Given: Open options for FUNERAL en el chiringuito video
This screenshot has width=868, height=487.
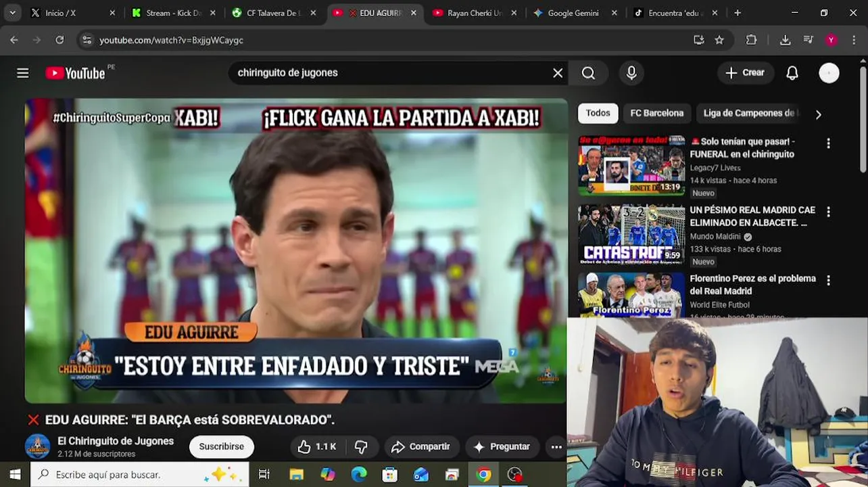Looking at the screenshot, I should pyautogui.click(x=828, y=143).
